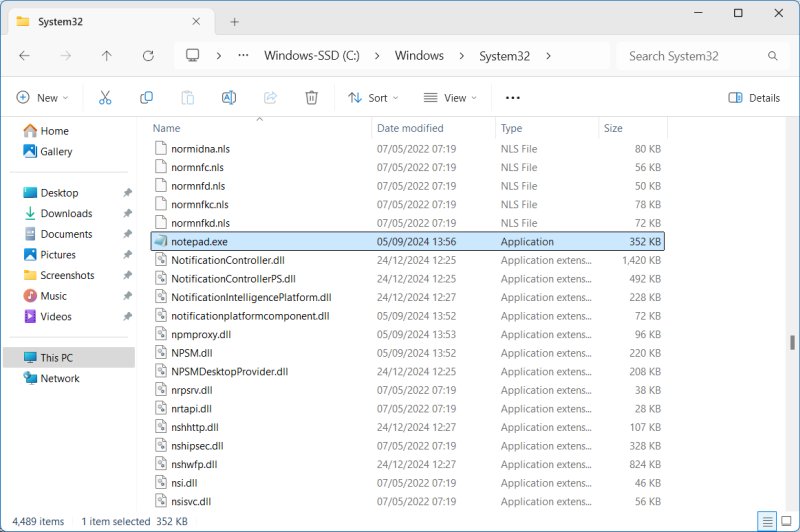The width and height of the screenshot is (800, 532).
Task: Click Windows in the address breadcrumb
Action: (419, 56)
